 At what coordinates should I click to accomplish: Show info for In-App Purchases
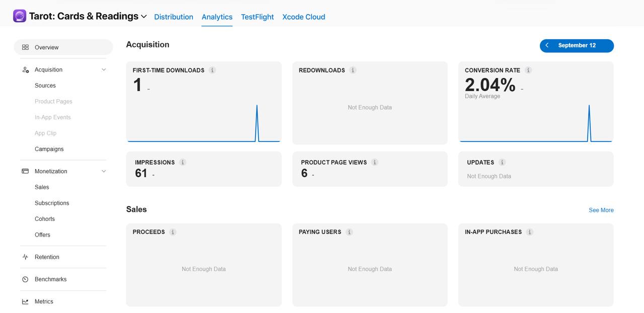pyautogui.click(x=530, y=232)
